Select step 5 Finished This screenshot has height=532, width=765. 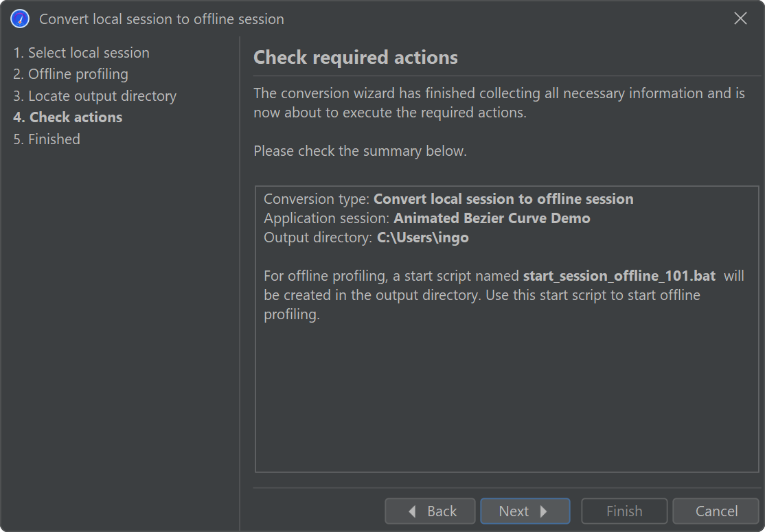[x=47, y=139]
